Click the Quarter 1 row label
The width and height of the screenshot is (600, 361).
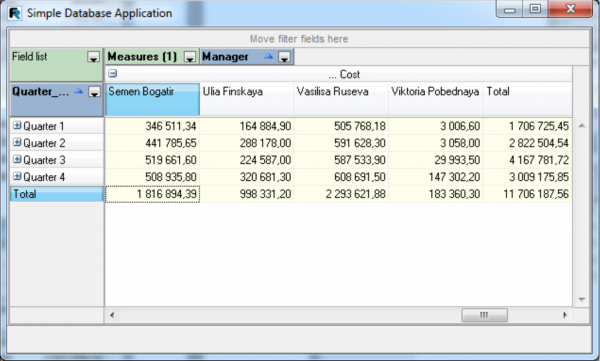[x=44, y=126]
